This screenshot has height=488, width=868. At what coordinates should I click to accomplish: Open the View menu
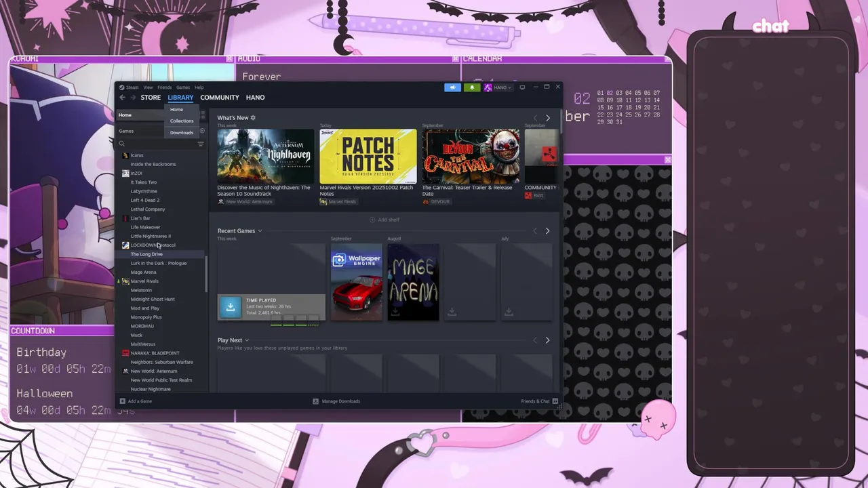coord(148,87)
